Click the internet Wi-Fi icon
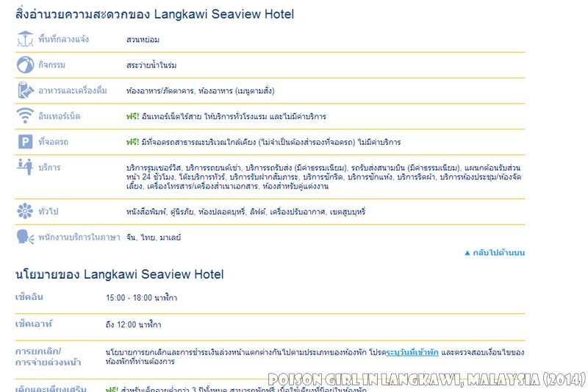The image size is (588, 392). pyautogui.click(x=25, y=115)
